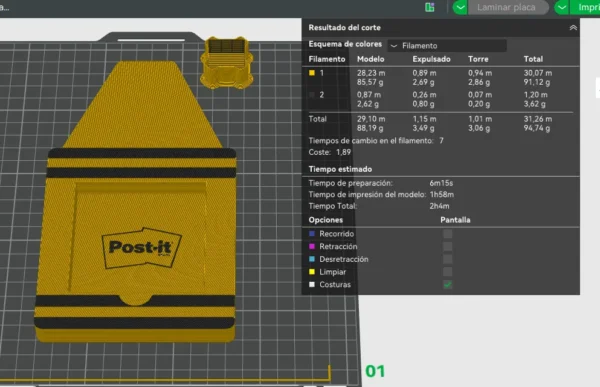
Task: Click the Post-it logo on the model
Action: click(142, 248)
